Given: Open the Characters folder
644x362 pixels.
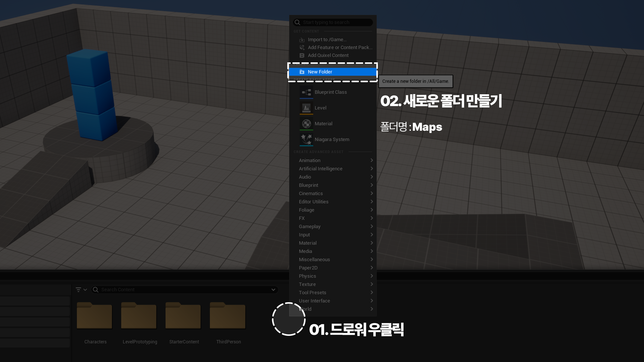Looking at the screenshot, I should click(94, 315).
